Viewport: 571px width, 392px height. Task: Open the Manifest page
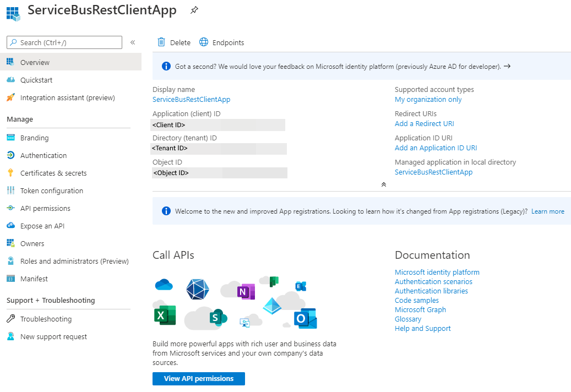coord(34,279)
